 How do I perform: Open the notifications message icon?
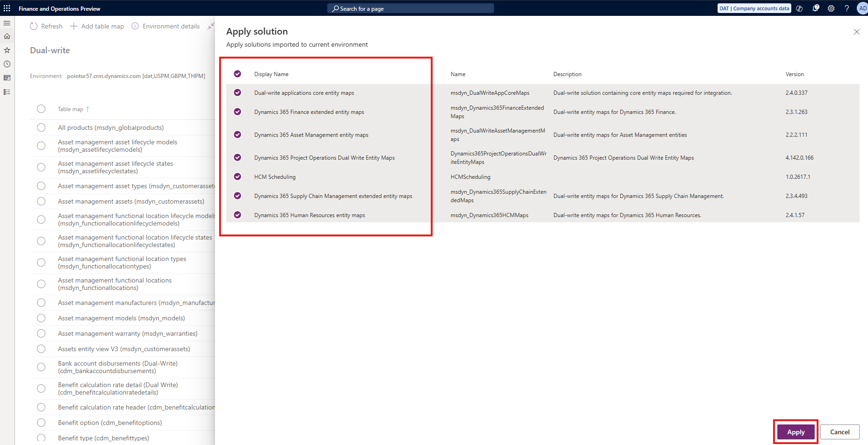coord(816,8)
